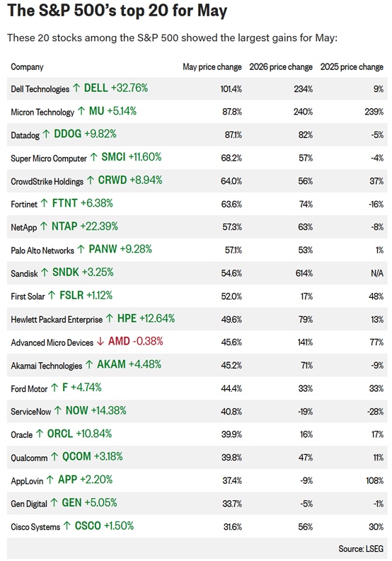Click the green arrow beside First Solar
Viewport: 392px width, 561px height.
point(52,296)
